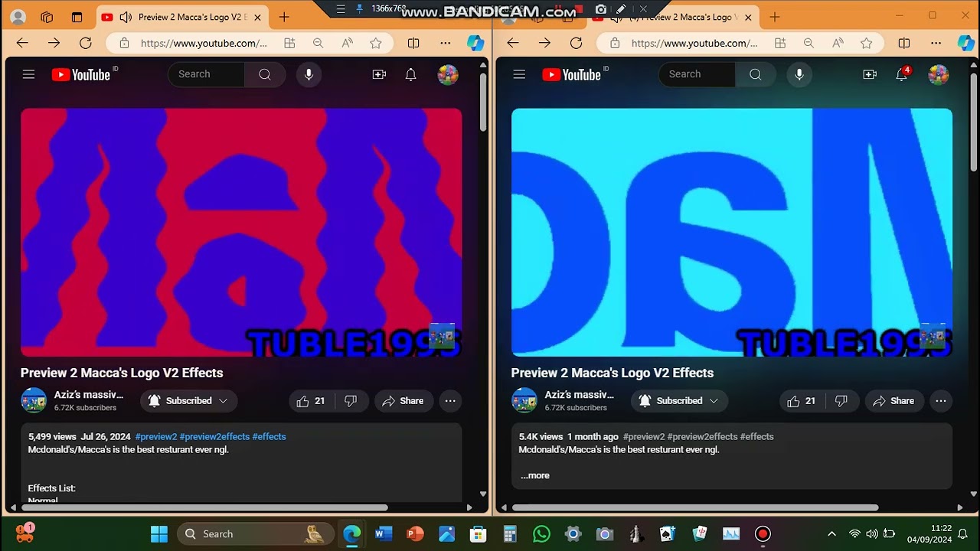
Task: Open split screen in left browser toolbar
Action: point(413,43)
